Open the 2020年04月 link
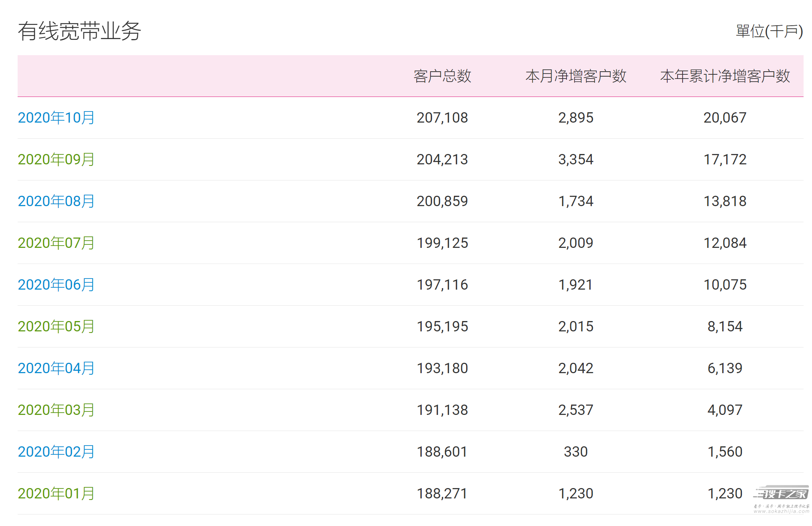 click(56, 368)
